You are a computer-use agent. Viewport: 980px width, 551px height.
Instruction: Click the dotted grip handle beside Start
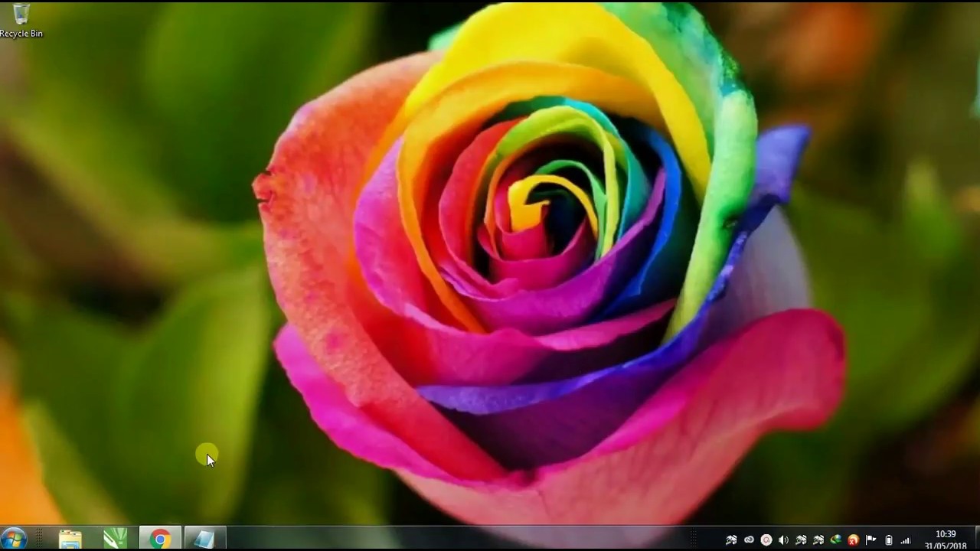tap(40, 539)
